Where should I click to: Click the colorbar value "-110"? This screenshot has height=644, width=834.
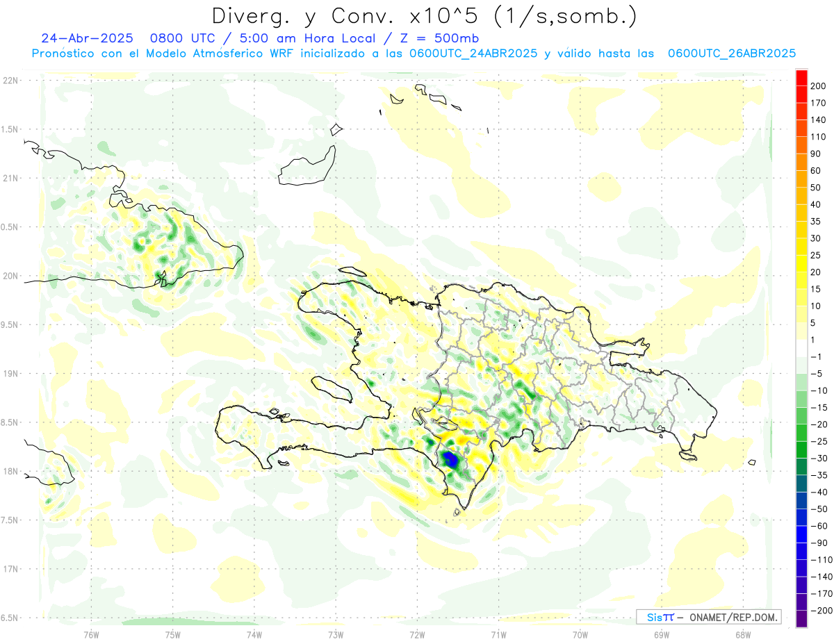[x=821, y=559]
